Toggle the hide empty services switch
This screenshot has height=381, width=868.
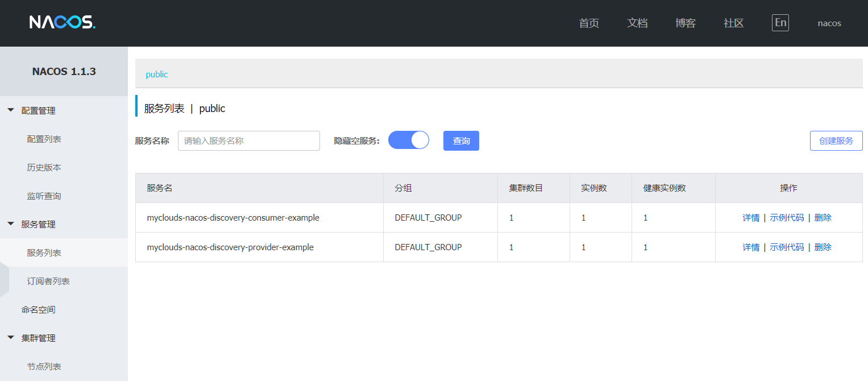[409, 140]
